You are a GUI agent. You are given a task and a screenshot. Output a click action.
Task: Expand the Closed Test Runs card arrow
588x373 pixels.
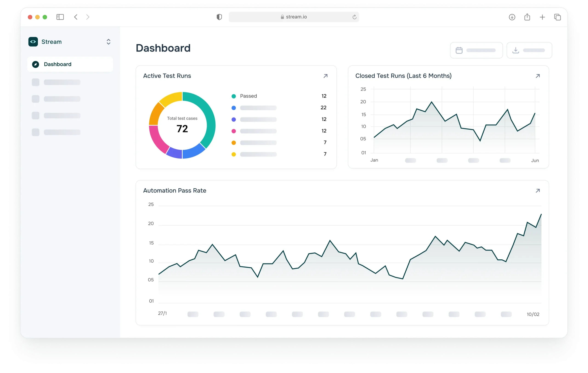537,76
